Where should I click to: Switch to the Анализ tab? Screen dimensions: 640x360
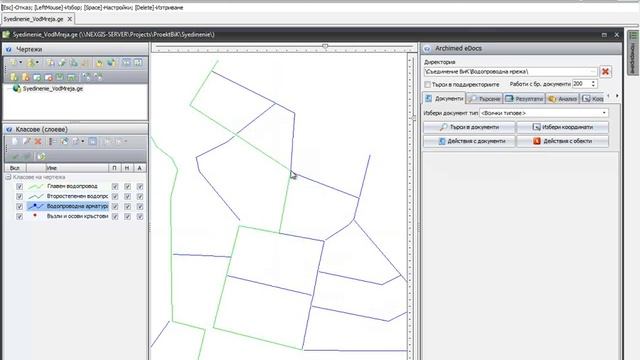[x=562, y=99]
